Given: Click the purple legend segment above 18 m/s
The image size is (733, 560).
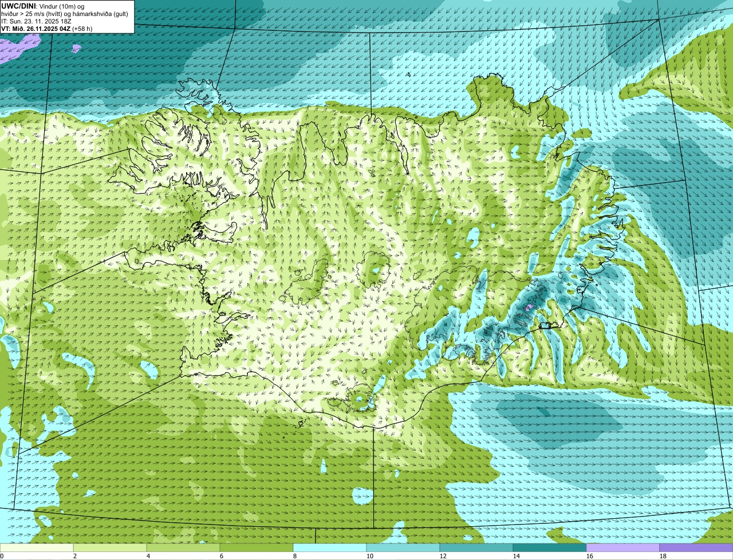Looking at the screenshot, I should [x=696, y=548].
